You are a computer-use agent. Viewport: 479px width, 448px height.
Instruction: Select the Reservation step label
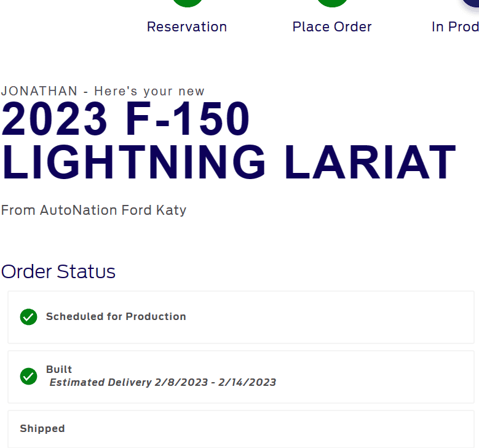[187, 27]
